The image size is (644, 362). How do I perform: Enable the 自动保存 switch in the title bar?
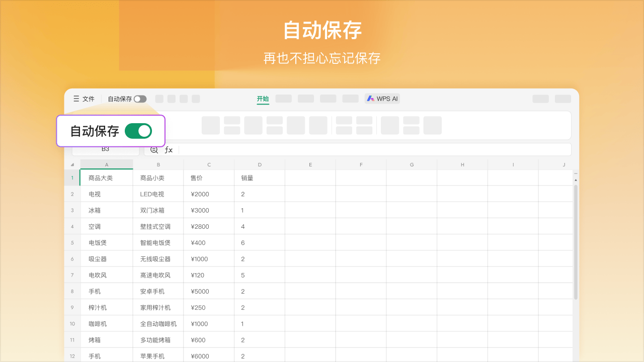click(140, 99)
